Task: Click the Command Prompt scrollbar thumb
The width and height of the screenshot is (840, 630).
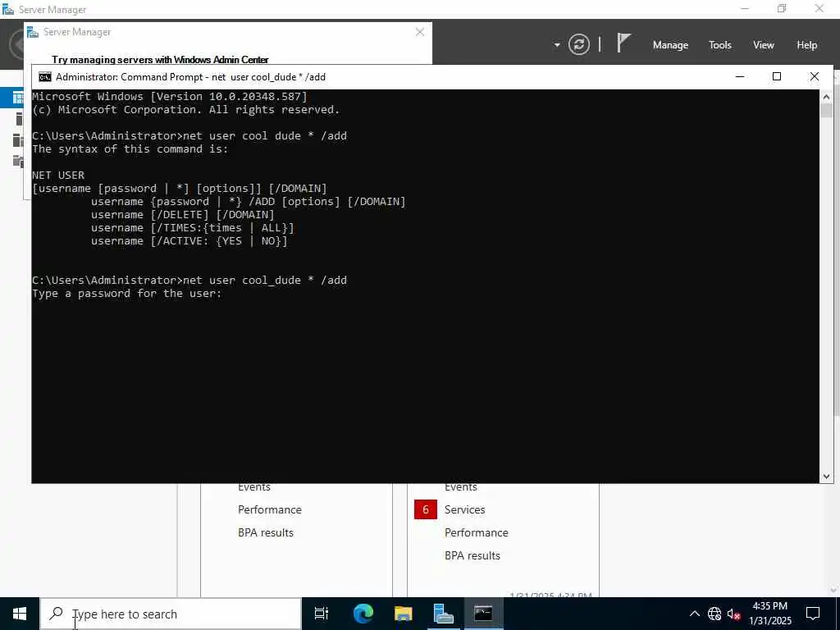Action: pos(825,111)
